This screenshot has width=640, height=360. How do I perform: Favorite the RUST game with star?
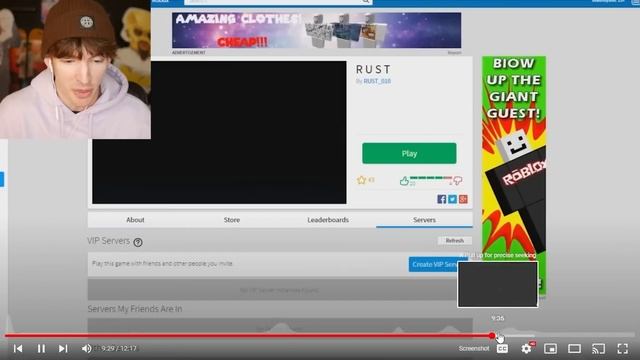361,180
